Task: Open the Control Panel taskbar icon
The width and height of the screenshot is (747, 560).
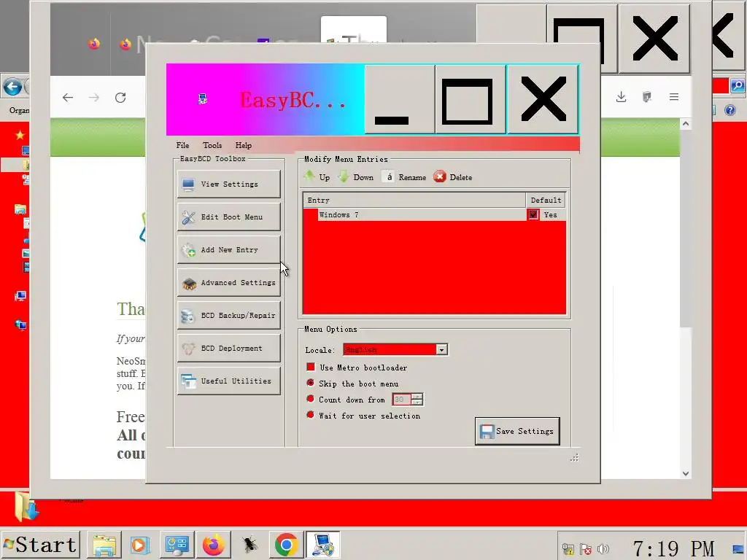Action: pyautogui.click(x=177, y=545)
